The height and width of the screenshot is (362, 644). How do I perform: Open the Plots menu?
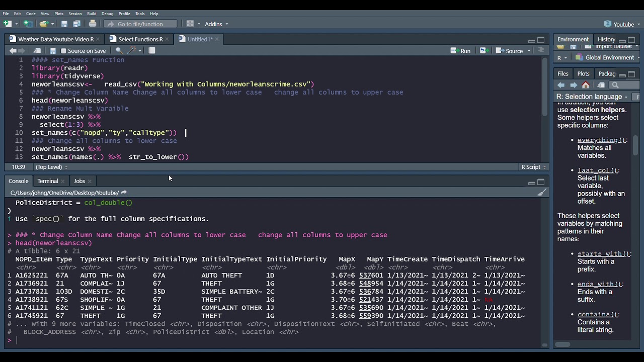coord(59,14)
